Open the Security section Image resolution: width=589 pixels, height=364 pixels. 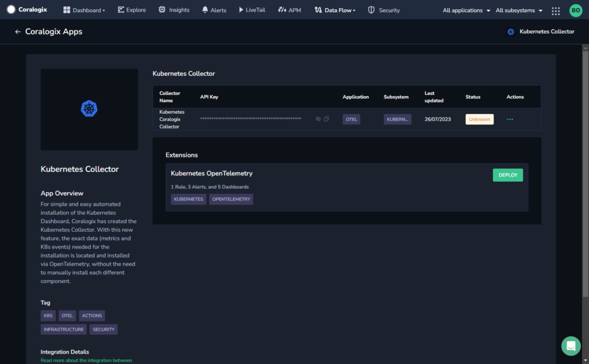tap(384, 10)
